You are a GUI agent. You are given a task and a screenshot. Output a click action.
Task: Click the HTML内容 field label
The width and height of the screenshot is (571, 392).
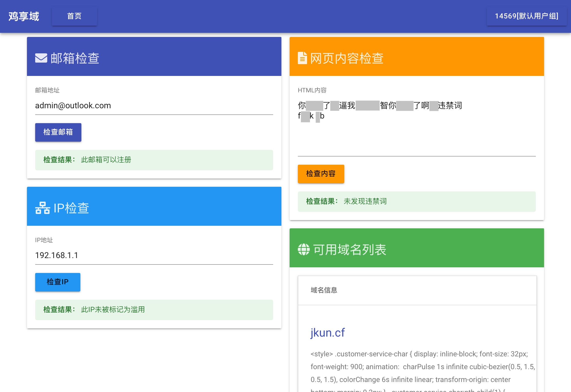click(x=312, y=90)
